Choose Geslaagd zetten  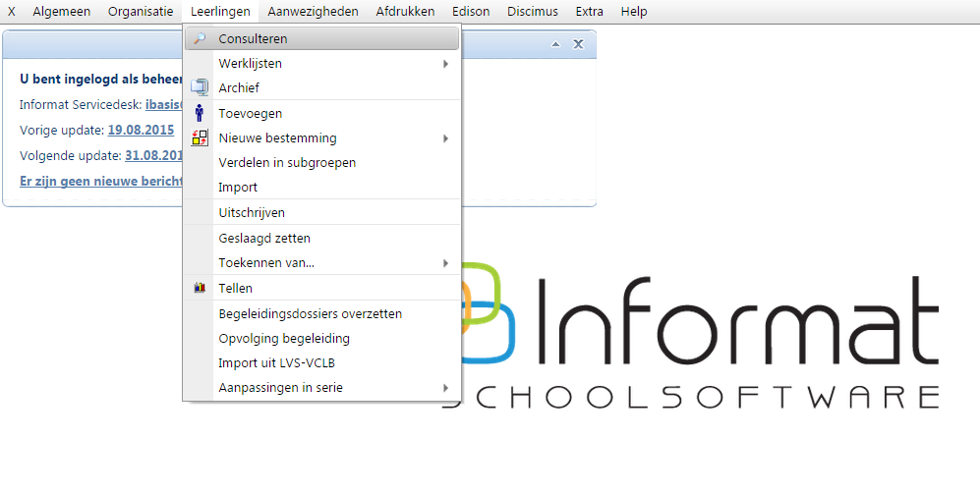pos(321,238)
